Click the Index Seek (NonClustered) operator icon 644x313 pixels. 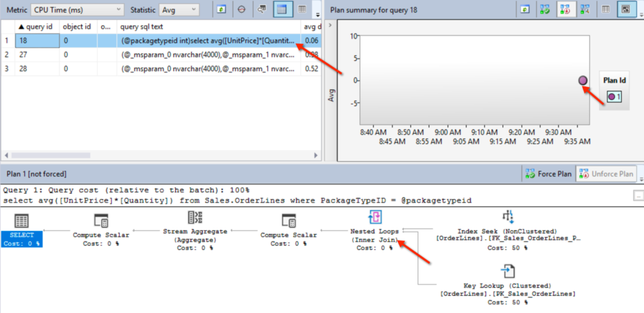508,217
